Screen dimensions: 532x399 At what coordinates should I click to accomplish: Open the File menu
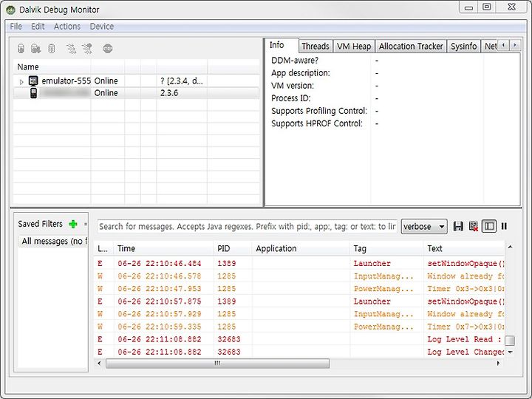click(x=16, y=27)
